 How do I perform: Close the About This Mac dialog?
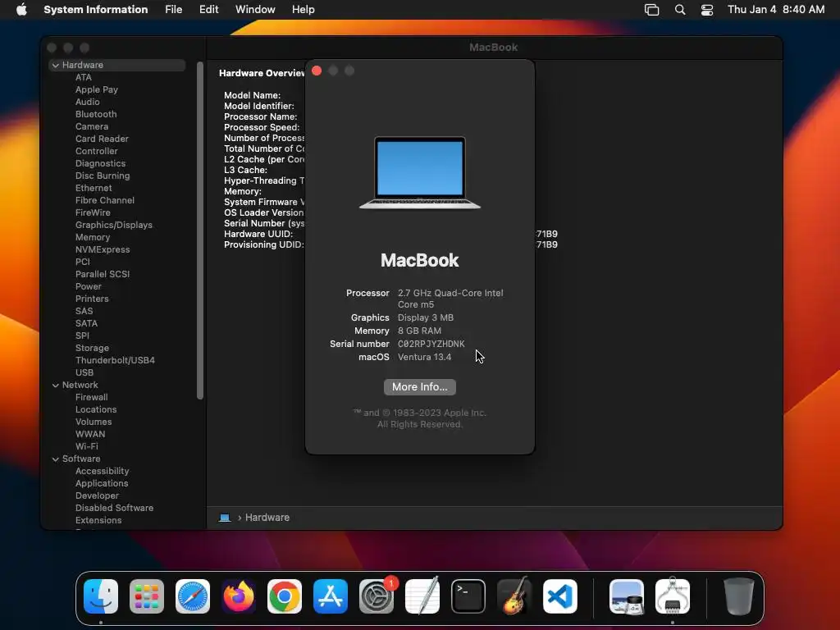317,71
